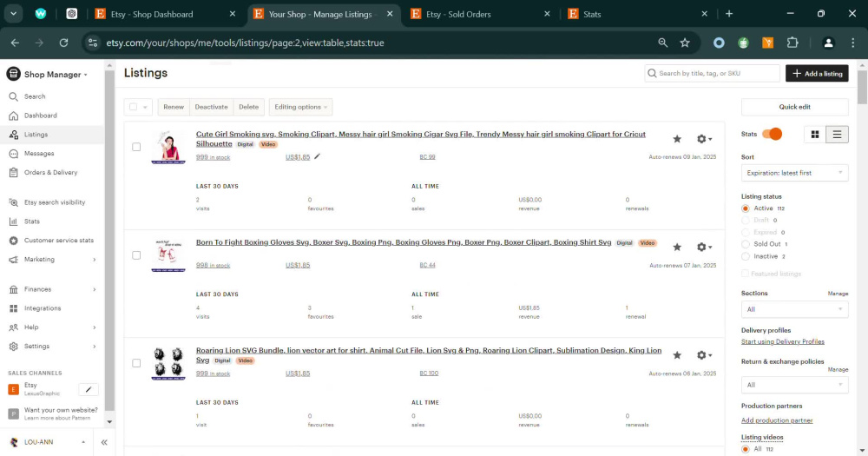Select All under Listing videos
868x456 pixels.
[x=745, y=449]
